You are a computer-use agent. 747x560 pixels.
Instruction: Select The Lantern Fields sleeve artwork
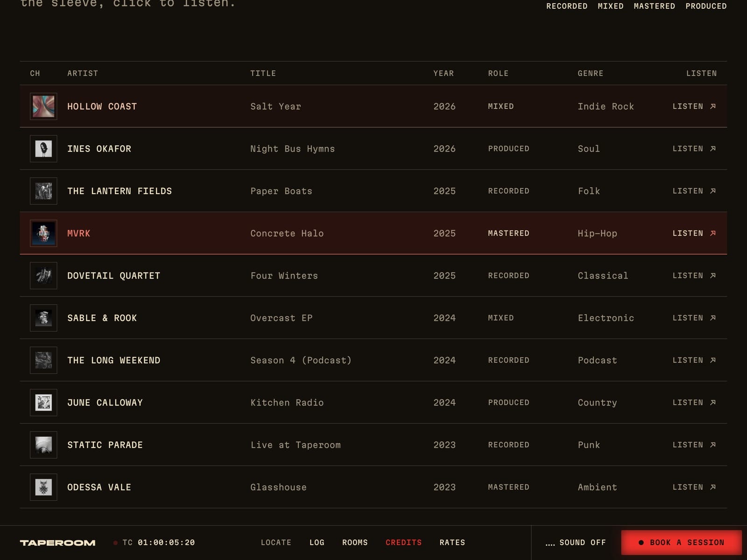(x=43, y=191)
